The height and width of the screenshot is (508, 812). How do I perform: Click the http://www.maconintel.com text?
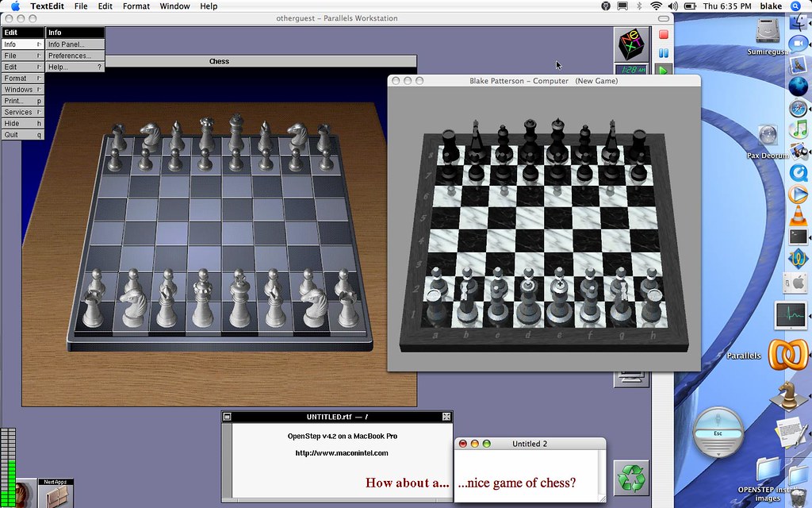pos(342,453)
